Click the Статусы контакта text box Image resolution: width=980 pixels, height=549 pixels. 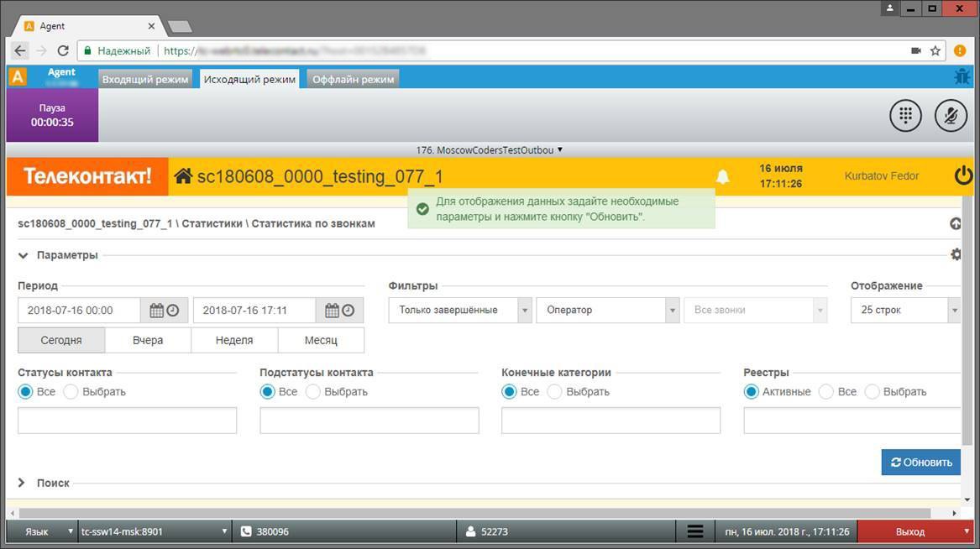pos(128,421)
